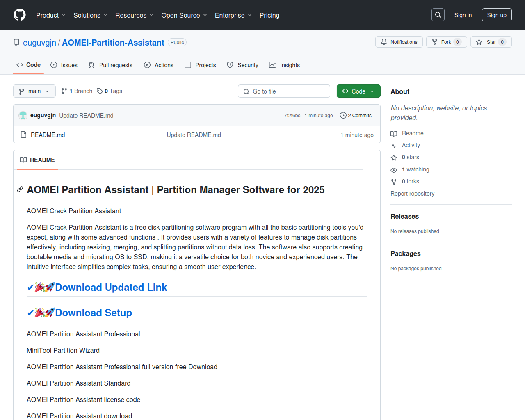Click the commit history clock icon
525x420 pixels.
click(343, 115)
